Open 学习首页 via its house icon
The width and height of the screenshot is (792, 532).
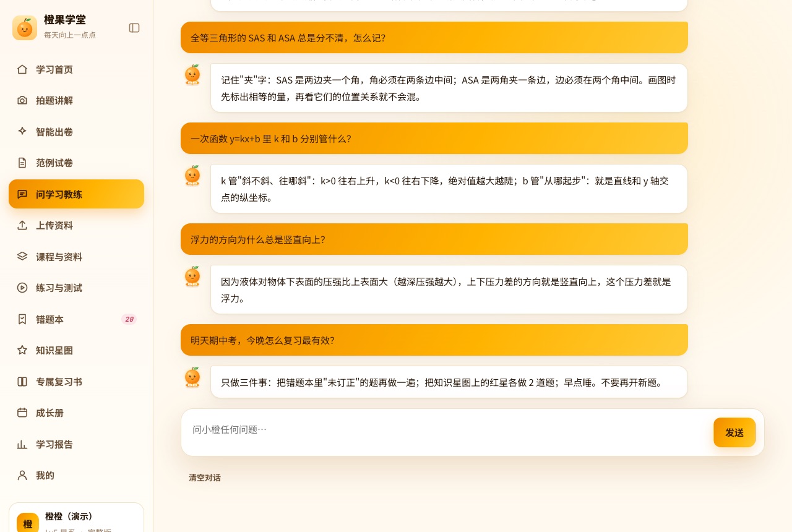point(22,69)
